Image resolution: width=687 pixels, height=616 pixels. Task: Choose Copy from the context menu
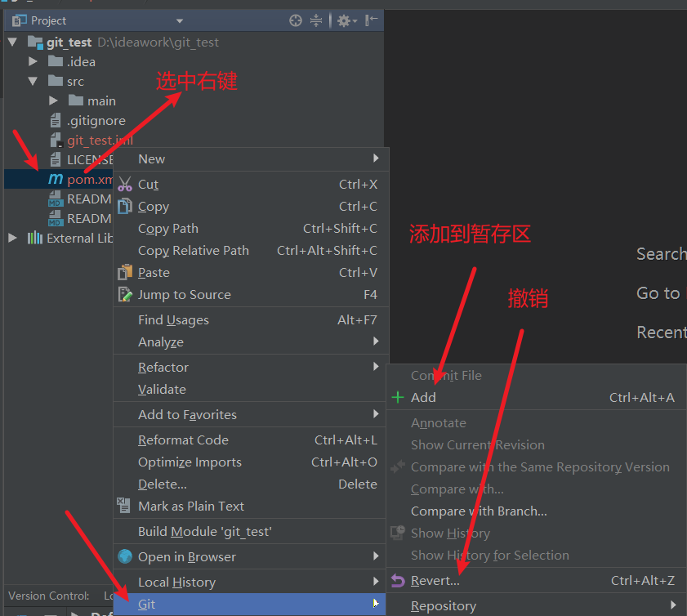tap(251, 207)
